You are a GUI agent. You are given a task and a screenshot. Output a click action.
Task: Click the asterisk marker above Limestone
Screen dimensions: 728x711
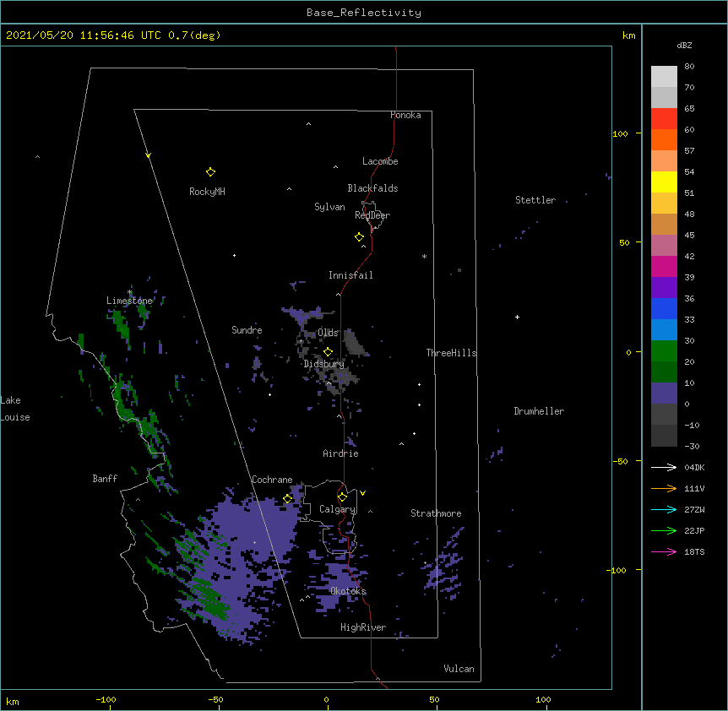129,292
